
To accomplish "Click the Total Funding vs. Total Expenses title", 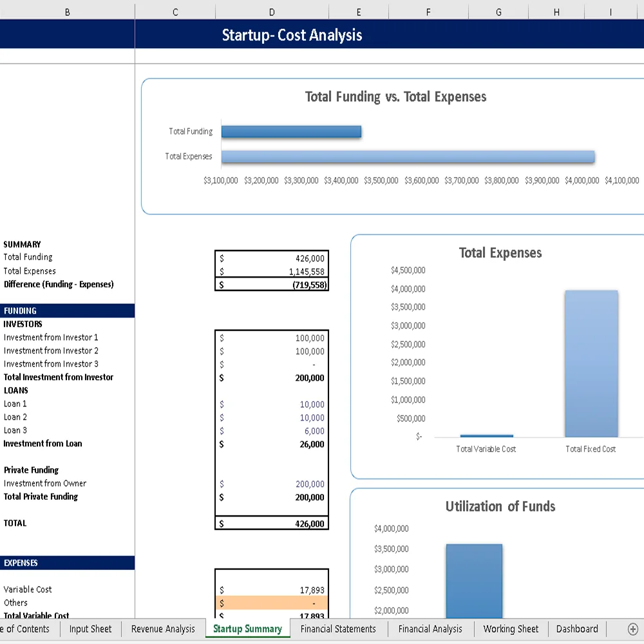I will (395, 97).
